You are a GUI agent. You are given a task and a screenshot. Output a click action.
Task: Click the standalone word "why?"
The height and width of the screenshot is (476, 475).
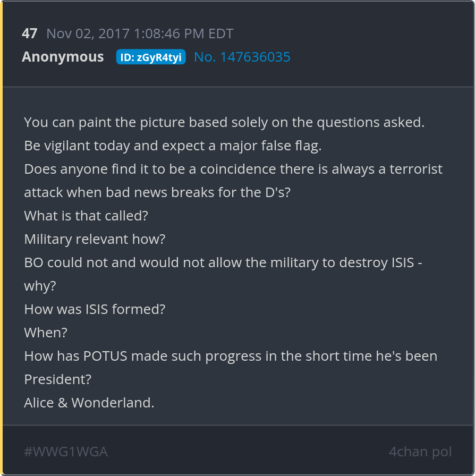pos(40,286)
